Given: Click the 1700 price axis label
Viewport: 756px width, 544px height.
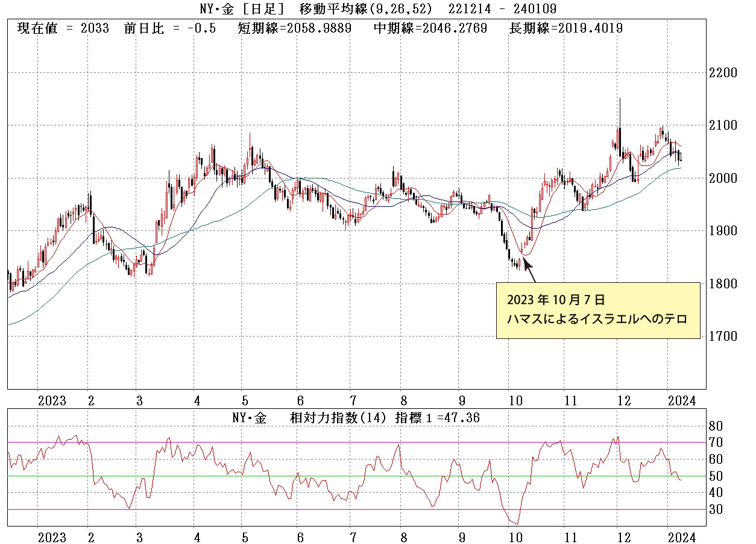Looking at the screenshot, I should pyautogui.click(x=723, y=336).
